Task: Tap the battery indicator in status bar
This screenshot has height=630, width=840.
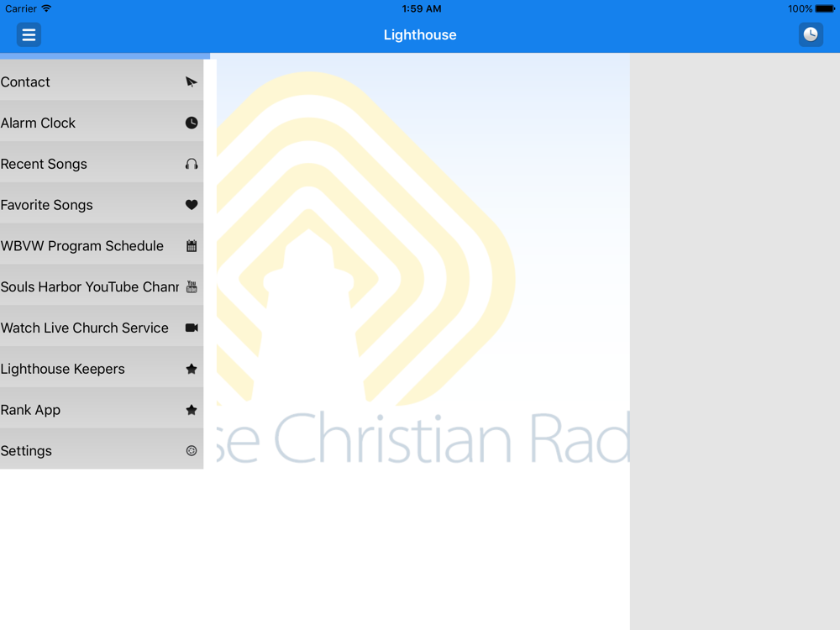Action: point(825,8)
